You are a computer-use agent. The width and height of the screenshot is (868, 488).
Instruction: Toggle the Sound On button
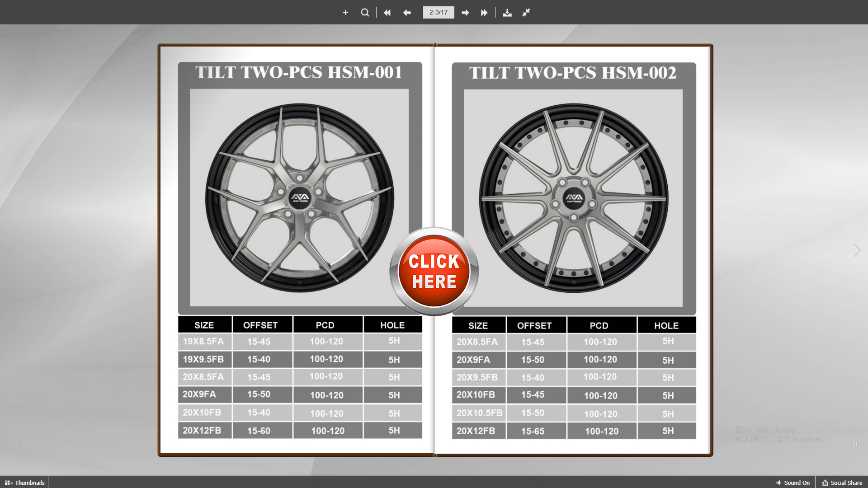[x=793, y=483]
